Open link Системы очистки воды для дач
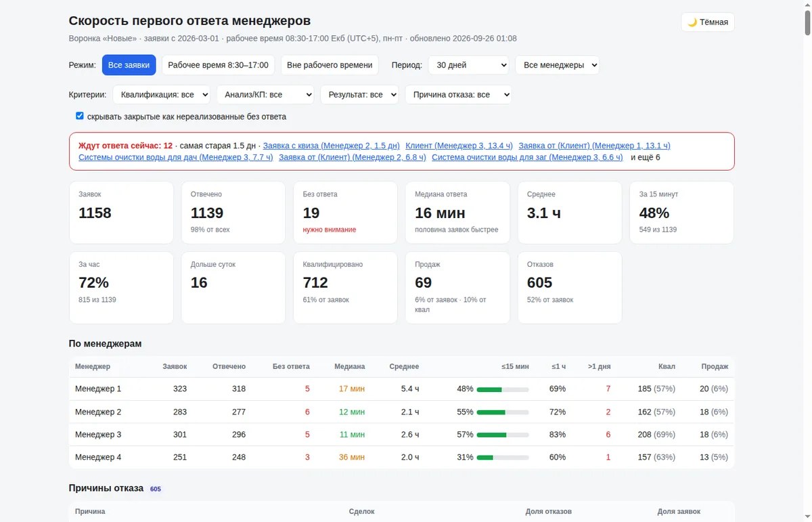Viewport: 812px width, 522px height. coord(176,157)
